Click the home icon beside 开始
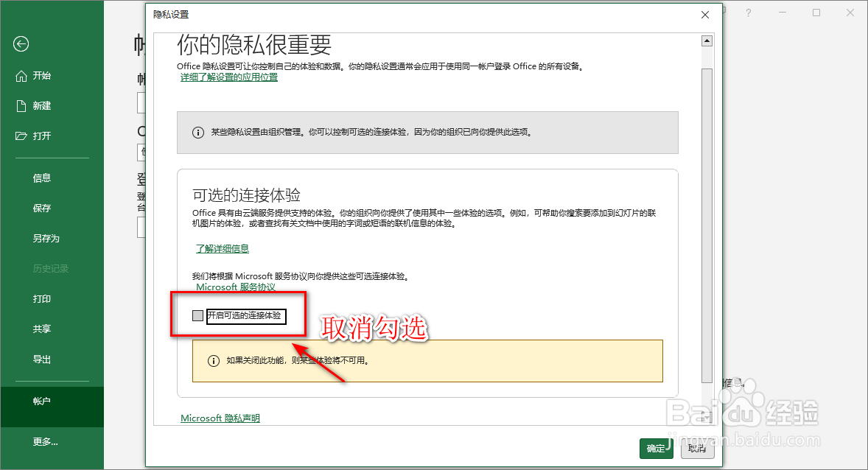Image resolution: width=868 pixels, height=470 pixels. click(x=21, y=76)
